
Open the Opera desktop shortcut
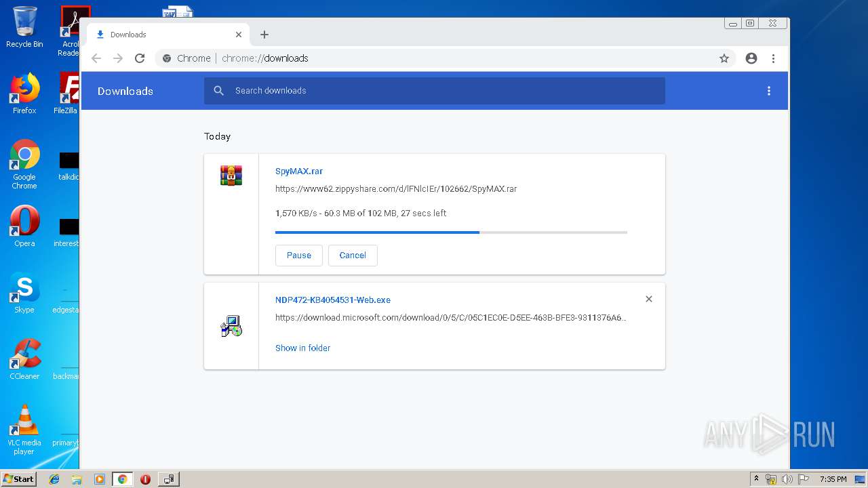point(24,226)
